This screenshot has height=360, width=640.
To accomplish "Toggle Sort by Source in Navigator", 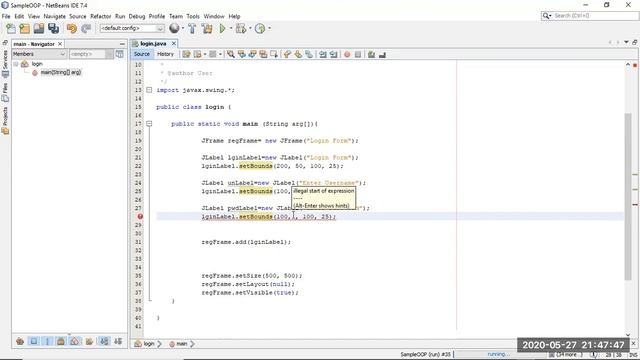I will (118, 341).
